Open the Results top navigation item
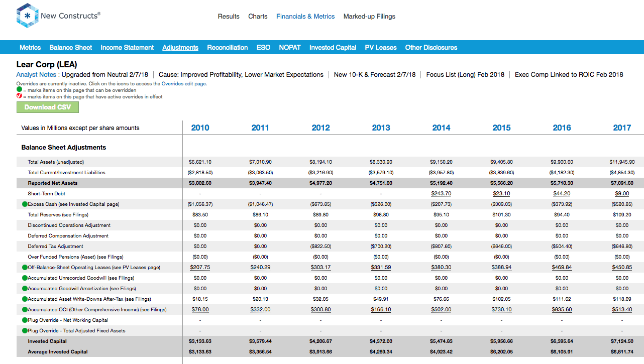The height and width of the screenshot is (364, 644). [229, 17]
